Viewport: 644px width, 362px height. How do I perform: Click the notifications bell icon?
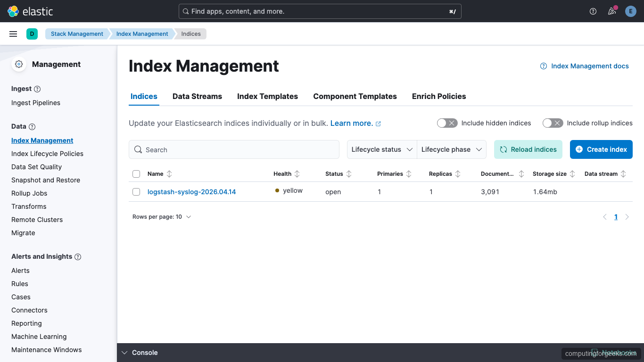pyautogui.click(x=611, y=11)
